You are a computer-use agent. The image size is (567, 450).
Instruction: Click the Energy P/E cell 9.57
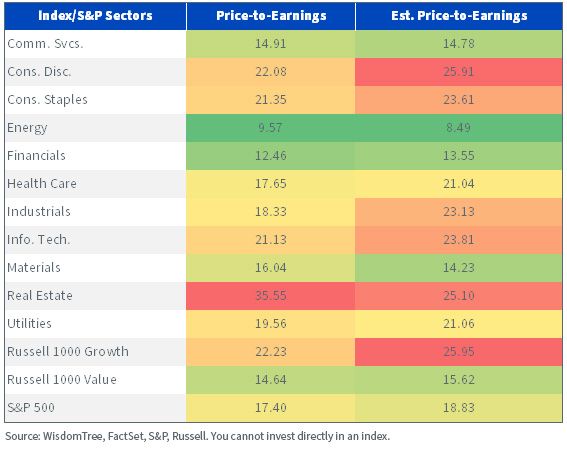[x=270, y=128]
